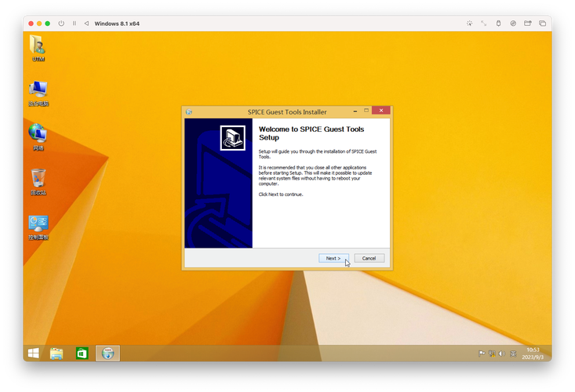Click the UTM power button icon
The height and width of the screenshot is (392, 575).
pos(61,24)
